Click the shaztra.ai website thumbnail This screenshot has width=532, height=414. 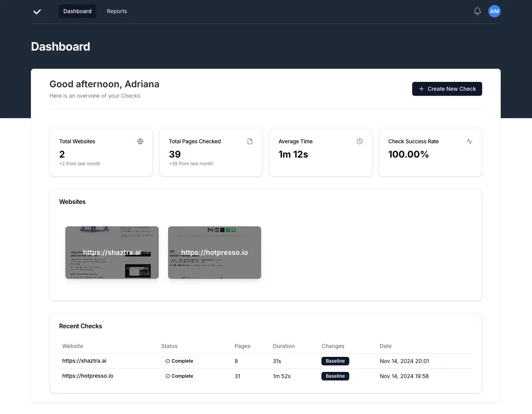click(112, 252)
